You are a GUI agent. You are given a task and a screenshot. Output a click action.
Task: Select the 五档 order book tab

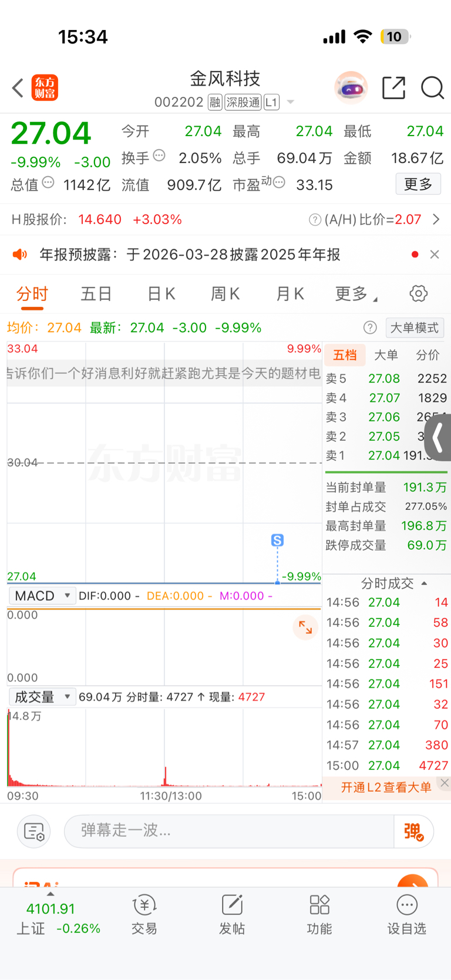click(x=345, y=355)
